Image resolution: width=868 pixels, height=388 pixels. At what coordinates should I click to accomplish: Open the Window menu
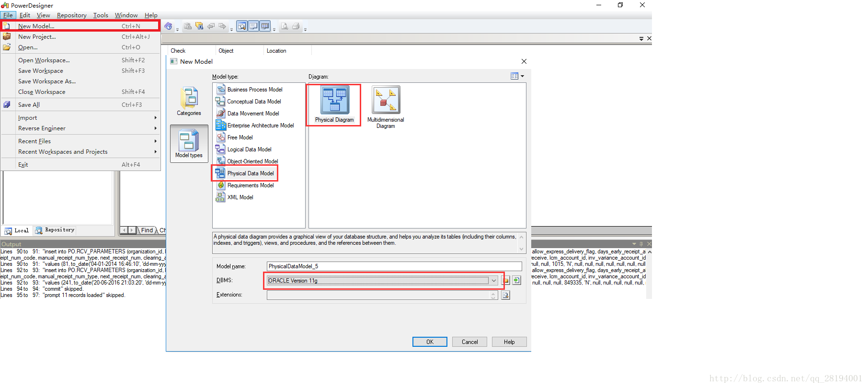click(x=126, y=15)
